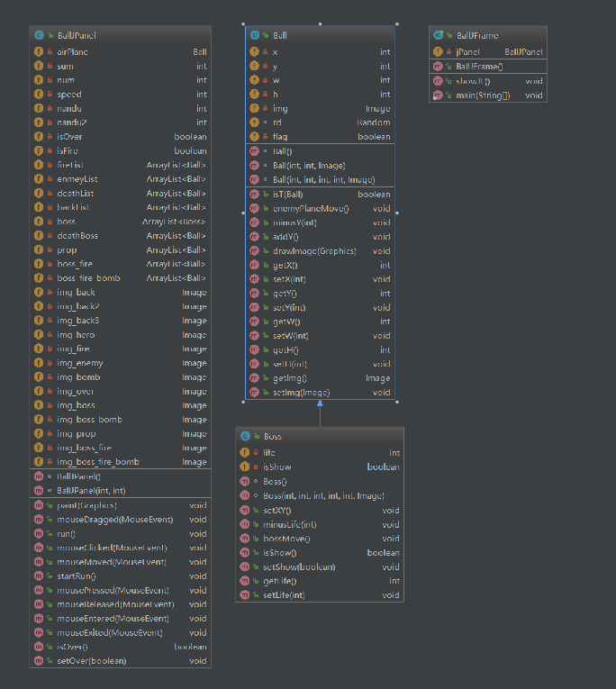The height and width of the screenshot is (689, 616).
Task: Select the fireList field row
Action: click(120, 165)
